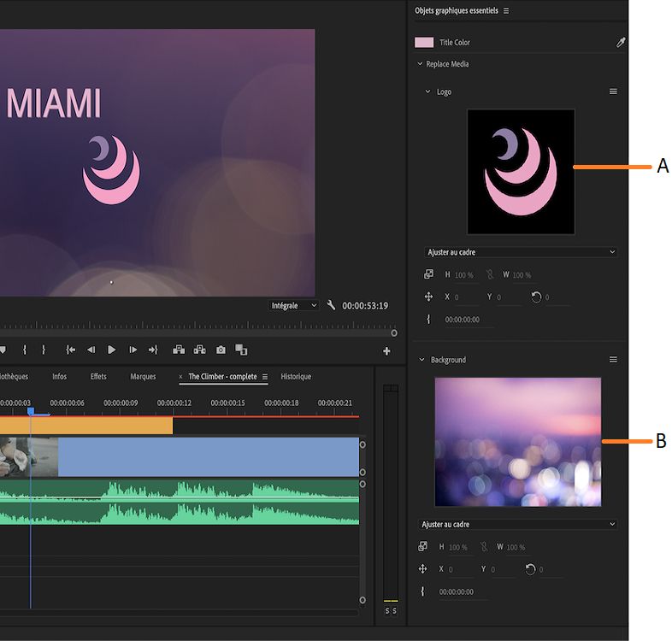Step back one frame

coord(91,350)
